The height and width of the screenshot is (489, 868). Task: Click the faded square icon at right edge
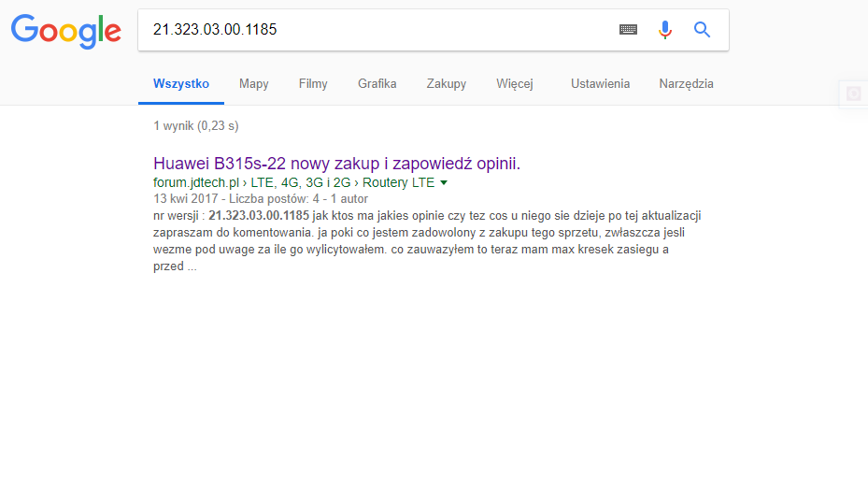[x=852, y=93]
